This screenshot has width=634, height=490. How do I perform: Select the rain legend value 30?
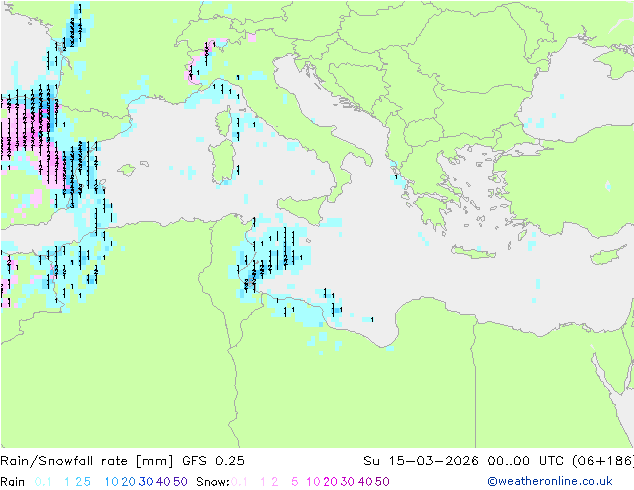(146, 482)
